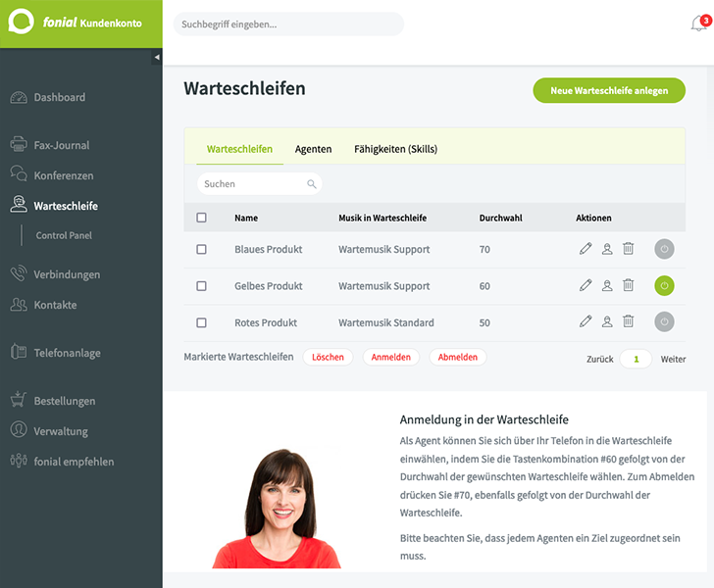Collapse the sidebar with the arrow handle
The height and width of the screenshot is (588, 714).
(x=157, y=58)
